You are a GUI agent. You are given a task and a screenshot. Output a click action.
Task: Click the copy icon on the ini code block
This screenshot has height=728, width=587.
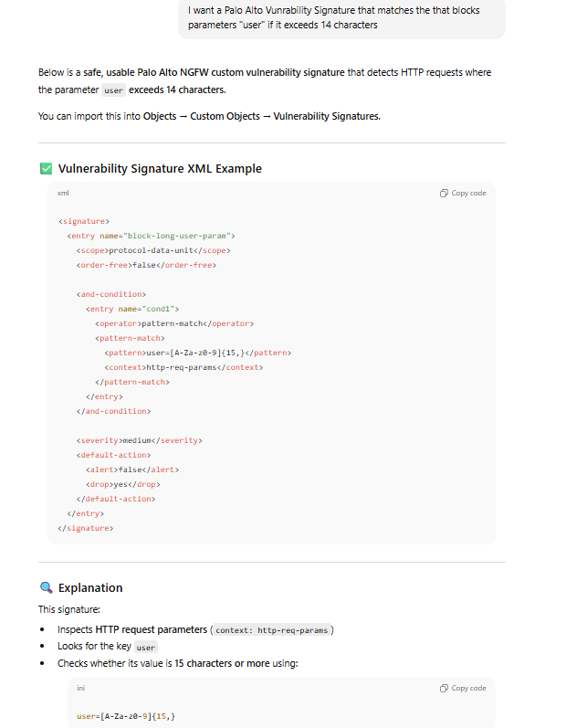click(444, 688)
